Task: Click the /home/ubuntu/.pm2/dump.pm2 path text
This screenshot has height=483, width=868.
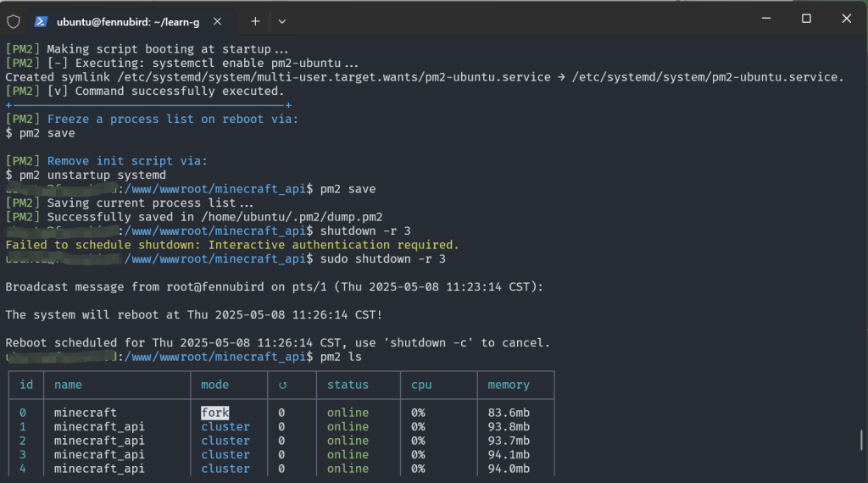Action: (x=292, y=217)
